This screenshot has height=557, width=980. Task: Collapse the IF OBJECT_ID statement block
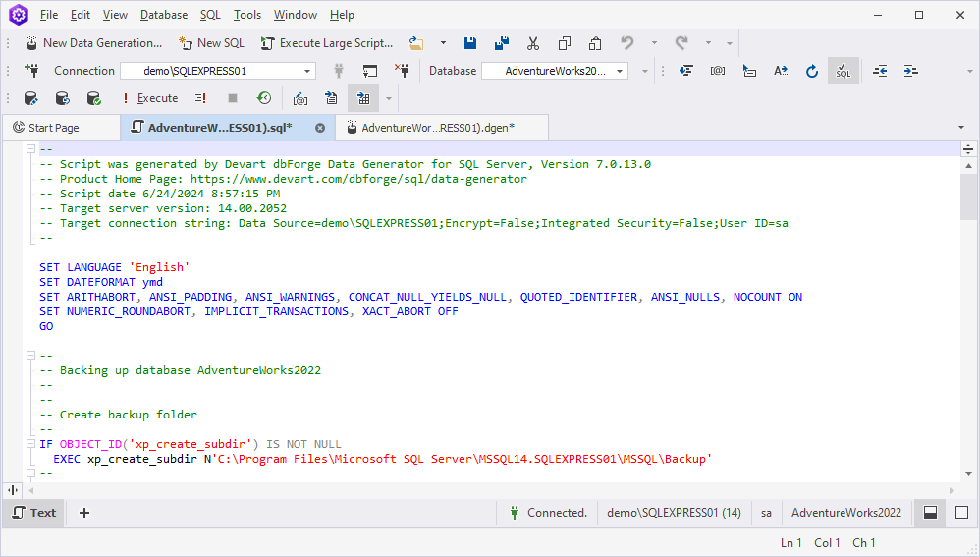pos(30,444)
